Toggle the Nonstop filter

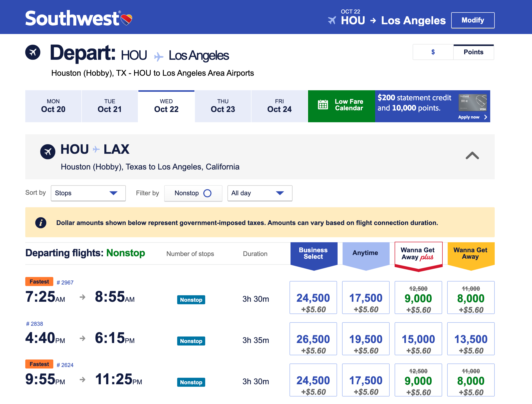point(207,193)
